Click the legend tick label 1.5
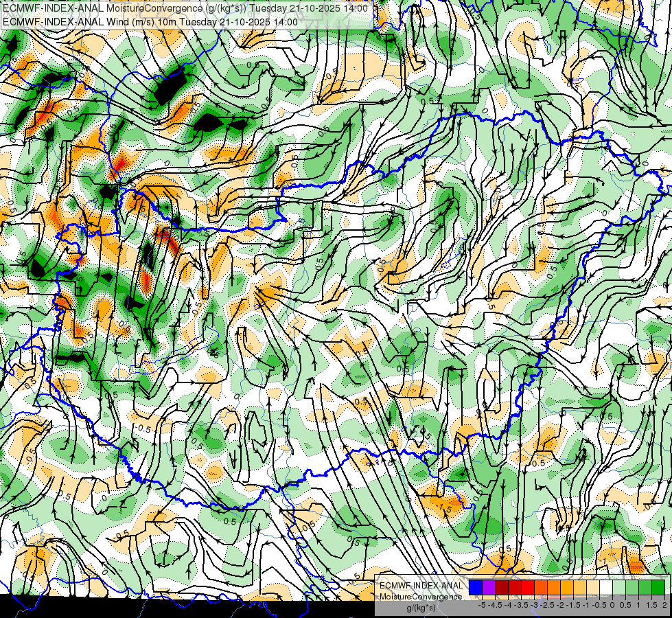Viewport: 672px width, 618px height. 652,605
